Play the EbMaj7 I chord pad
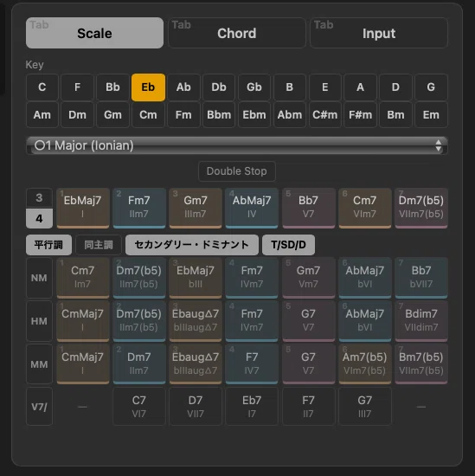Image resolution: width=475 pixels, height=476 pixels. (x=82, y=208)
